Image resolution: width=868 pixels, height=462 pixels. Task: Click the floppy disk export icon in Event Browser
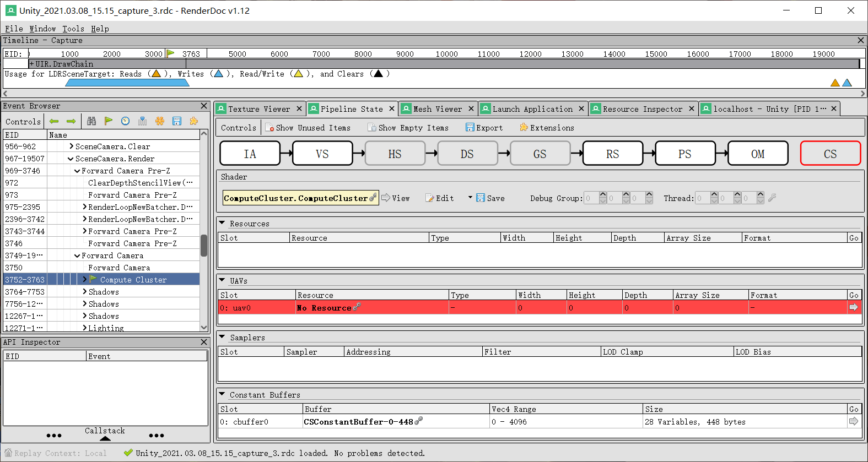pos(177,121)
